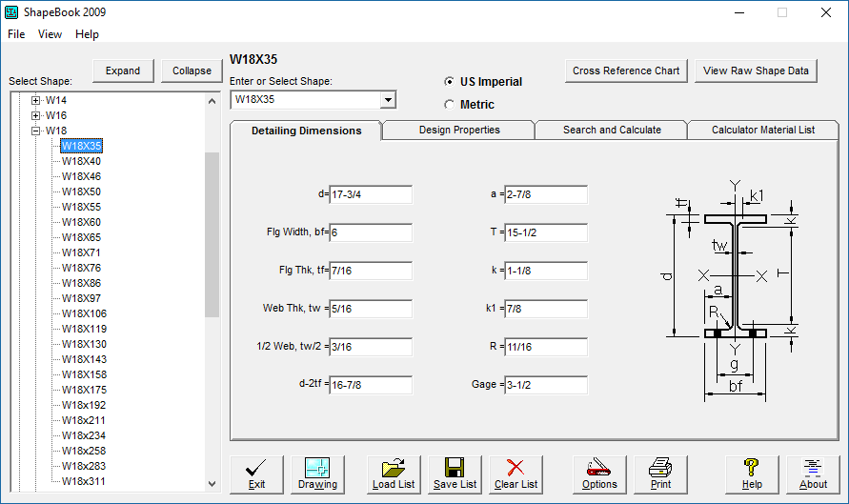The height and width of the screenshot is (504, 849).
Task: Select W18X55 in the shape tree
Action: 81,207
